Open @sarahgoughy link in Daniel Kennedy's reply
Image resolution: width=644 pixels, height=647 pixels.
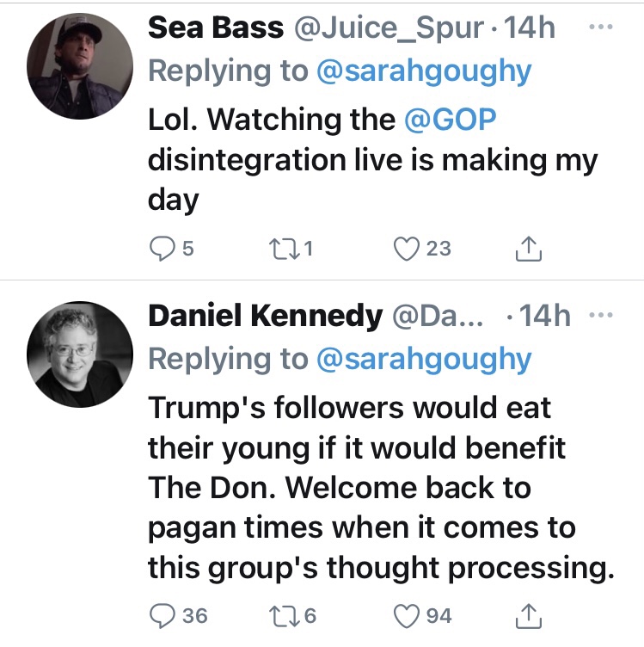coord(424,359)
